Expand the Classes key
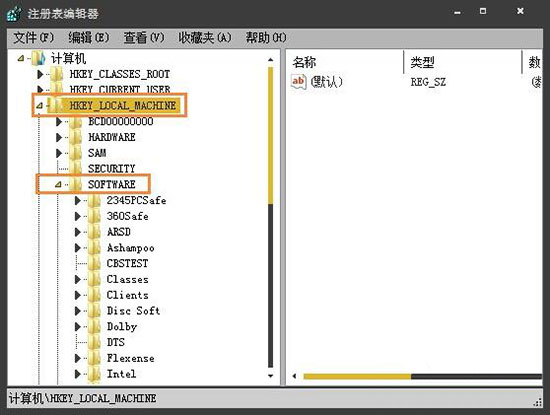 (78, 279)
